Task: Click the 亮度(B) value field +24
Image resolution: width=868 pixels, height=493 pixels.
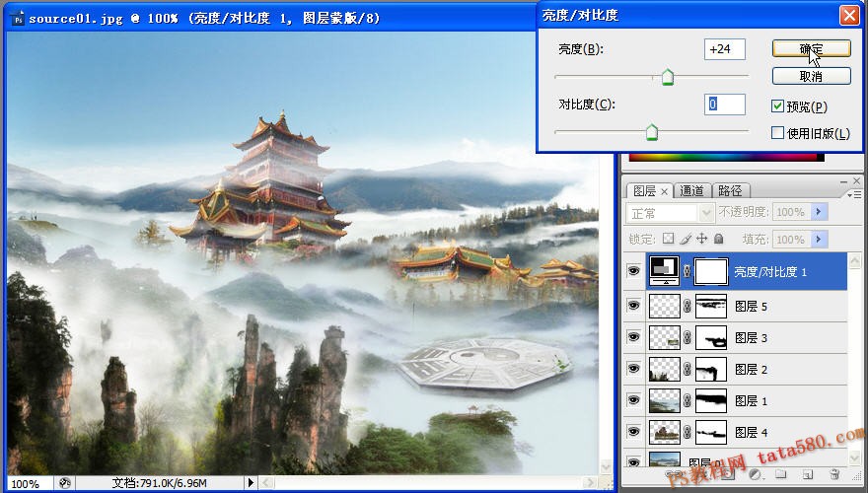Action: (725, 49)
